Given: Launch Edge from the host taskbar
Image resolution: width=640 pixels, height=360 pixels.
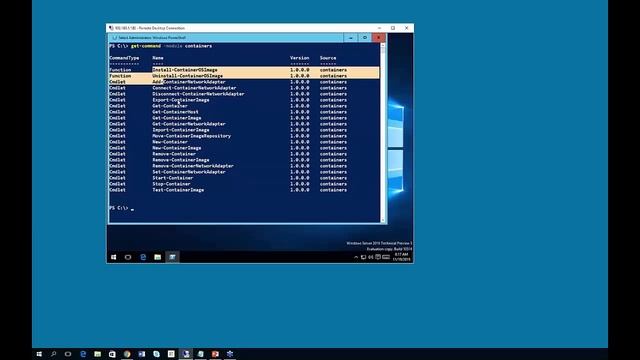Looking at the screenshot, I should [x=83, y=354].
